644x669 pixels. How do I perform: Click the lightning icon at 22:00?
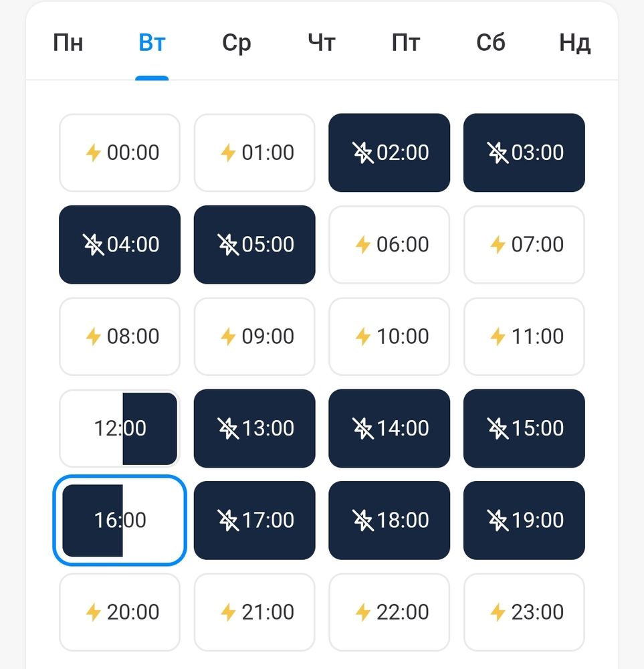pyautogui.click(x=363, y=611)
